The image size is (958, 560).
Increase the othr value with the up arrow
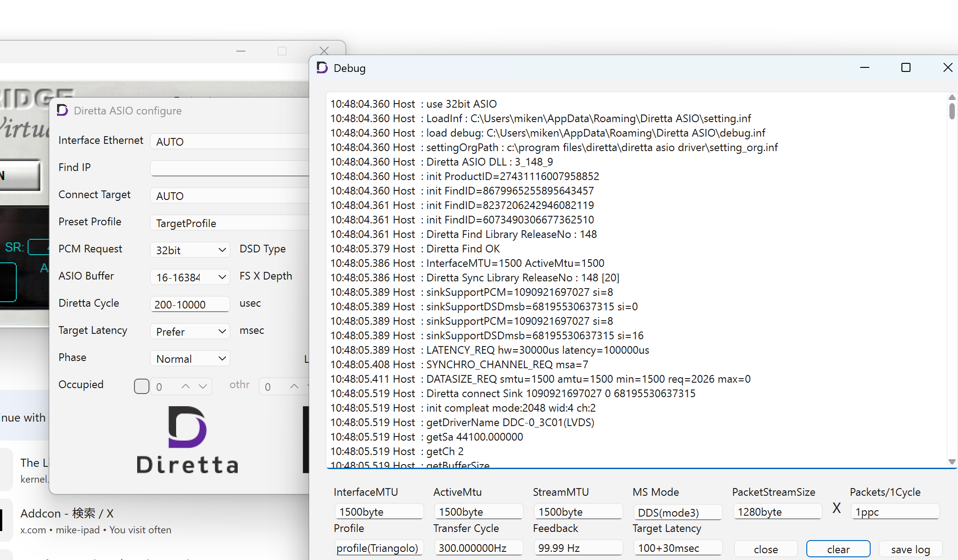(x=294, y=386)
